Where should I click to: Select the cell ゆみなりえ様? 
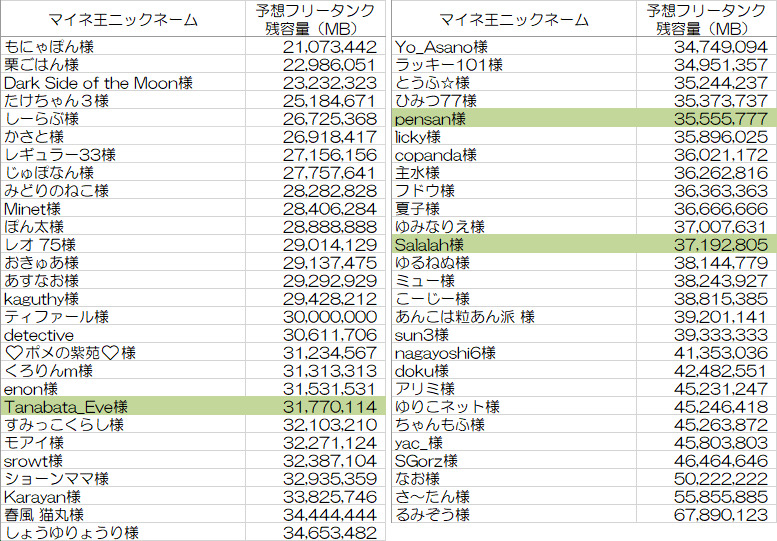[514, 226]
